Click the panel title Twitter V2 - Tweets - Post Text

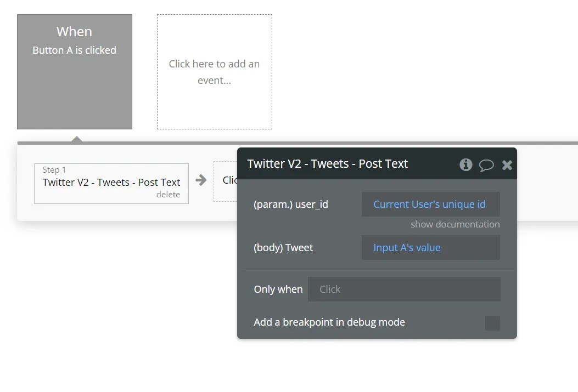click(x=327, y=163)
